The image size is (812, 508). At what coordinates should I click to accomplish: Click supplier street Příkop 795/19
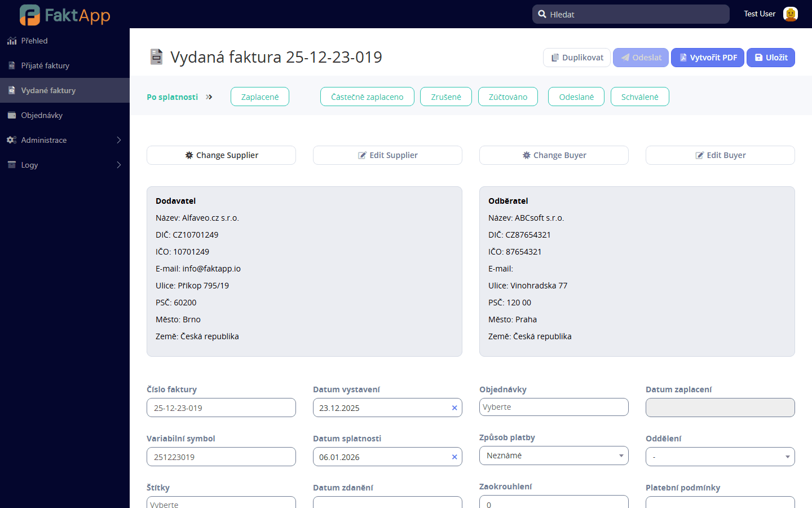click(x=203, y=286)
